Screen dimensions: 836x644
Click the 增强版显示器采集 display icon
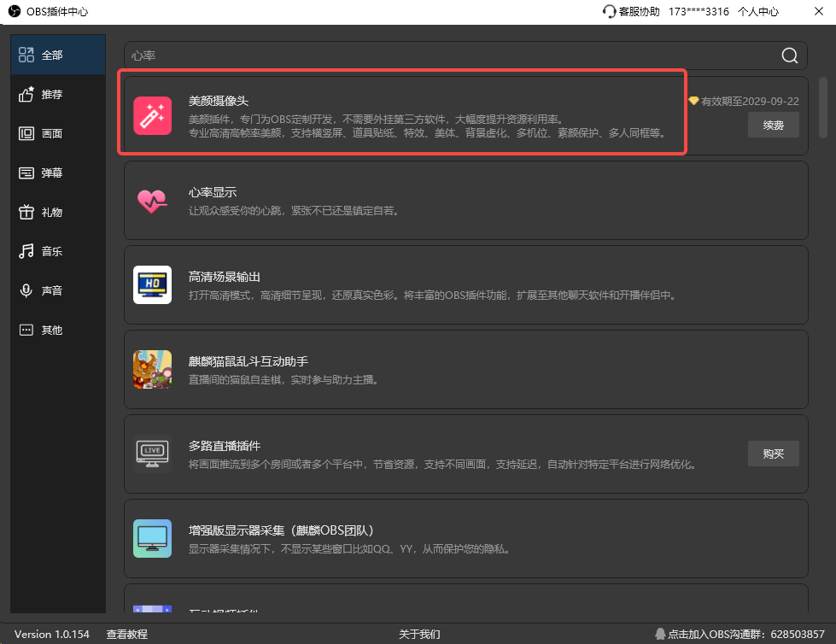153,538
